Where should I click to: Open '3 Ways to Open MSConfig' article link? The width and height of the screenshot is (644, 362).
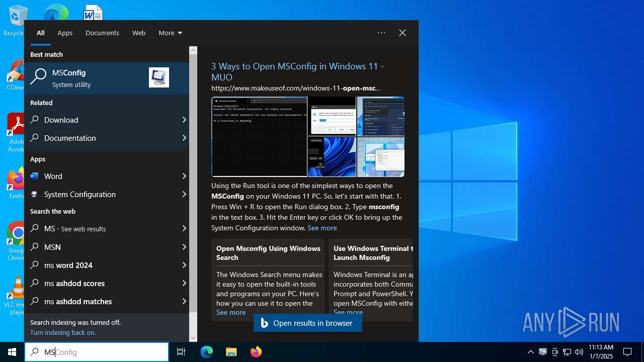tap(297, 71)
